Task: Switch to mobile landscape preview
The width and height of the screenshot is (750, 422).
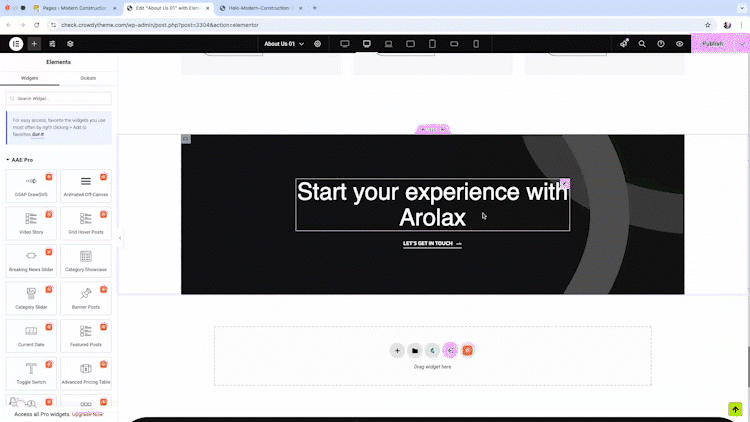Action: point(454,44)
